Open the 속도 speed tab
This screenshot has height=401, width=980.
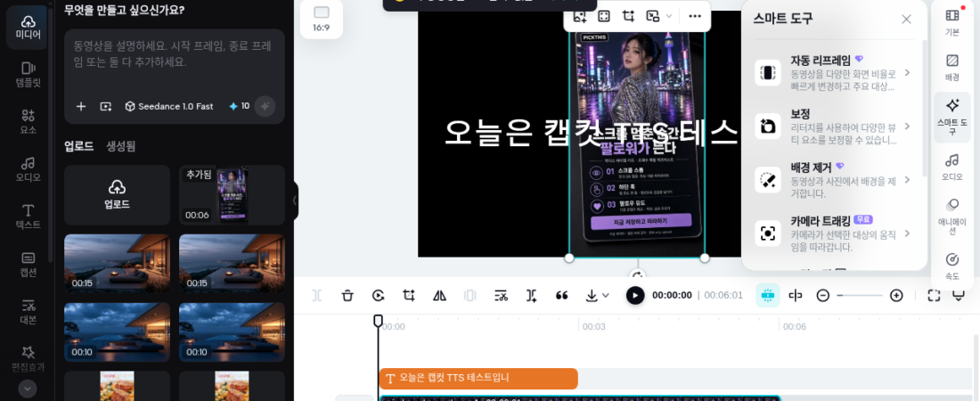(x=951, y=266)
